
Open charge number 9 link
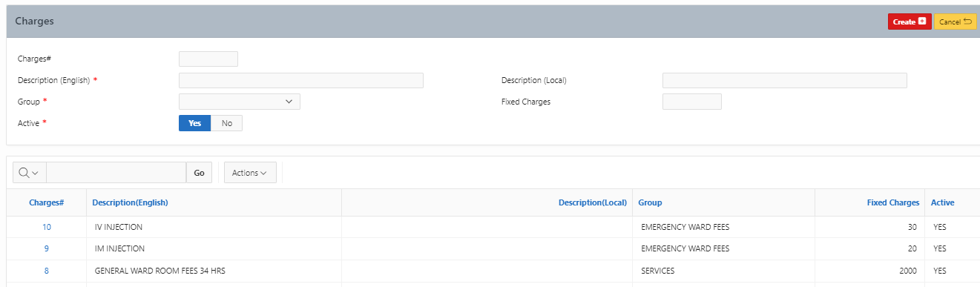pyautogui.click(x=47, y=248)
